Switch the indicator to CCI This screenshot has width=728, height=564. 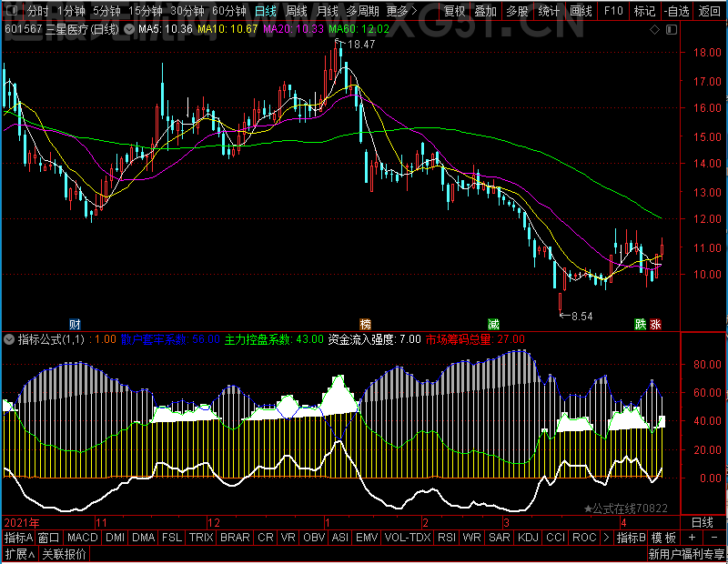coord(555,537)
